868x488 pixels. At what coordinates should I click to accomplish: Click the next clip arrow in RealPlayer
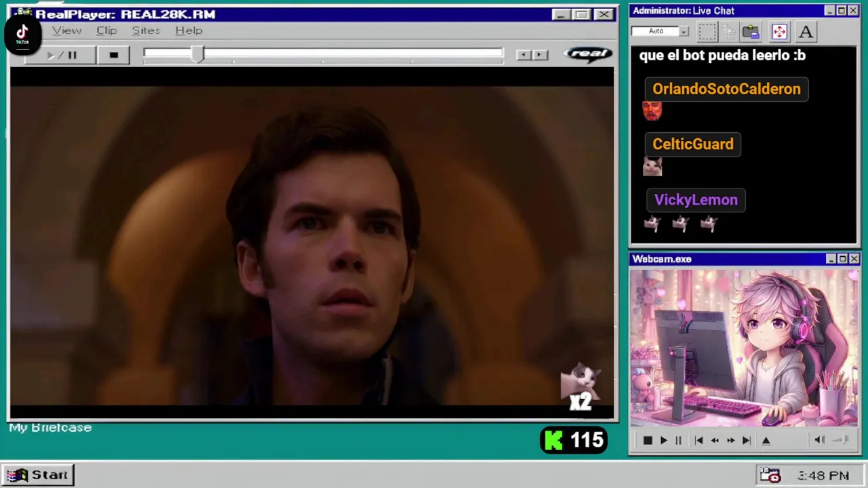point(540,55)
